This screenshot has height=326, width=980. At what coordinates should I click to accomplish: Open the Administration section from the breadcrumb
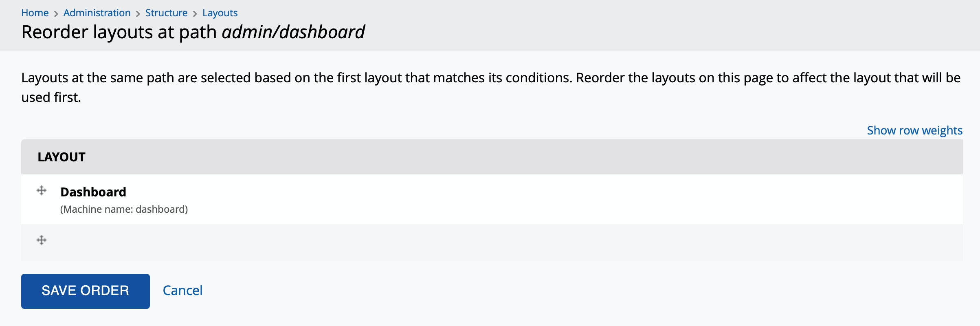click(96, 13)
